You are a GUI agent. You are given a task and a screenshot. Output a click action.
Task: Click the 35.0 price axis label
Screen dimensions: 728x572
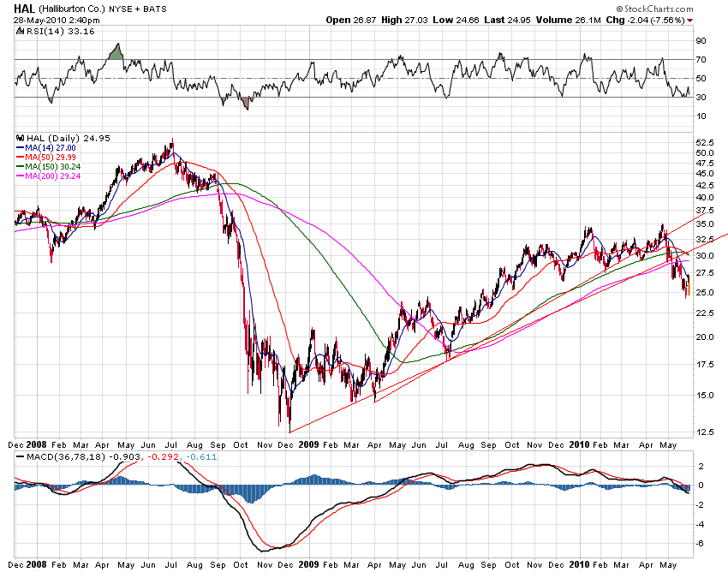pyautogui.click(x=705, y=224)
